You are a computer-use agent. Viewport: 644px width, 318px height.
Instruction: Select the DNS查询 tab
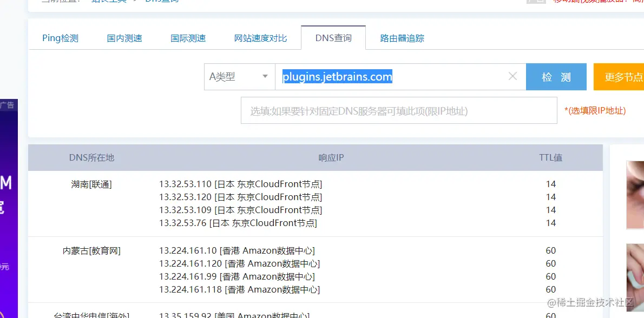[x=333, y=38]
